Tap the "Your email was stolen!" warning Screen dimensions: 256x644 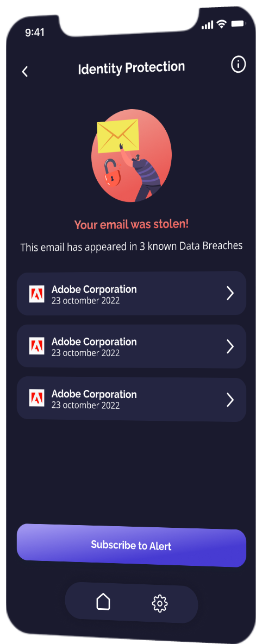pos(132,225)
